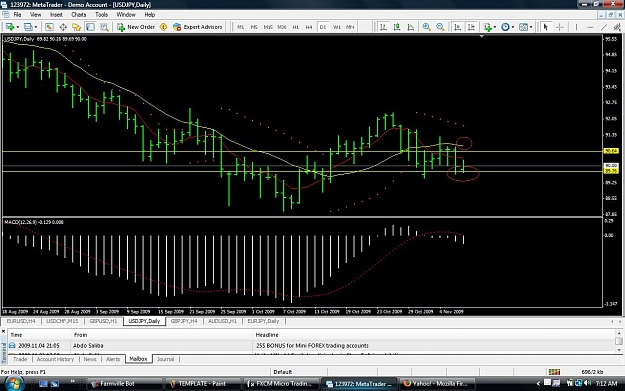Switch to USDCHF,M15 chart tab
This screenshot has height=391, width=625.
(62, 321)
